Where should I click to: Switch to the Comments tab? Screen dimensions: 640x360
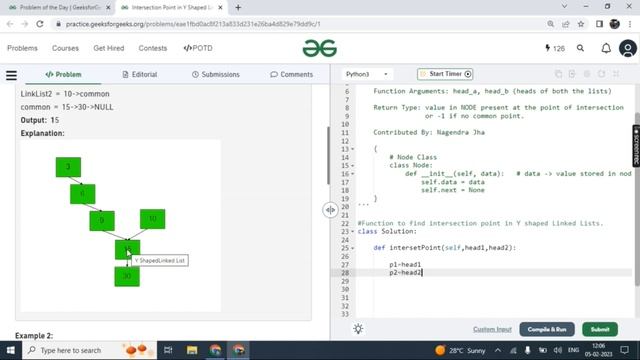[291, 74]
